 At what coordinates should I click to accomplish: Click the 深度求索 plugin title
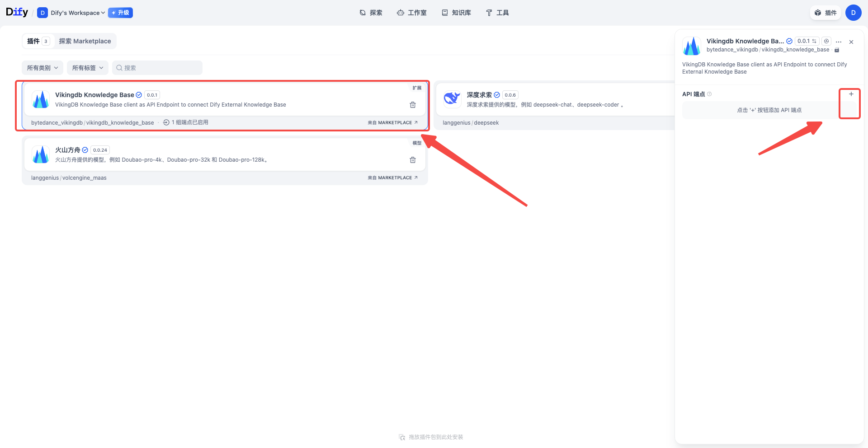pyautogui.click(x=479, y=95)
